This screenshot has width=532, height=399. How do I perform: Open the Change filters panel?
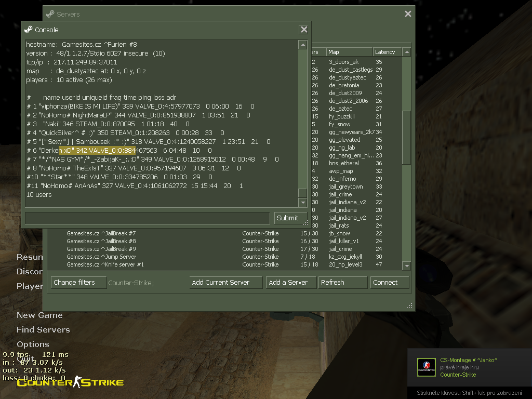[x=78, y=282]
